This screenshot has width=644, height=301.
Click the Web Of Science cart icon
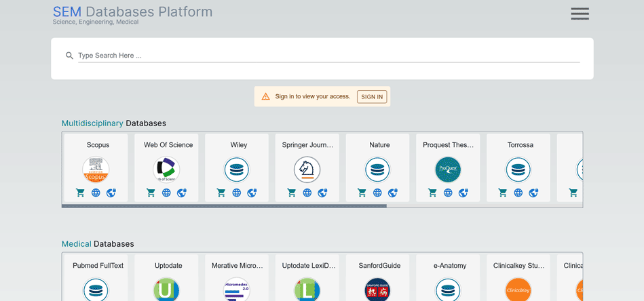click(x=151, y=193)
